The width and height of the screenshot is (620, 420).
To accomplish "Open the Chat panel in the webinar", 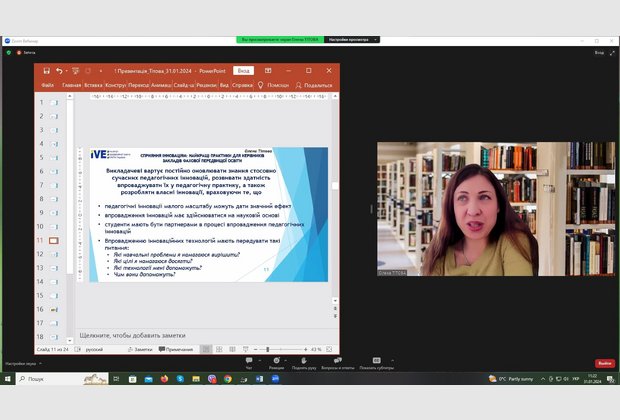I will (x=248, y=363).
